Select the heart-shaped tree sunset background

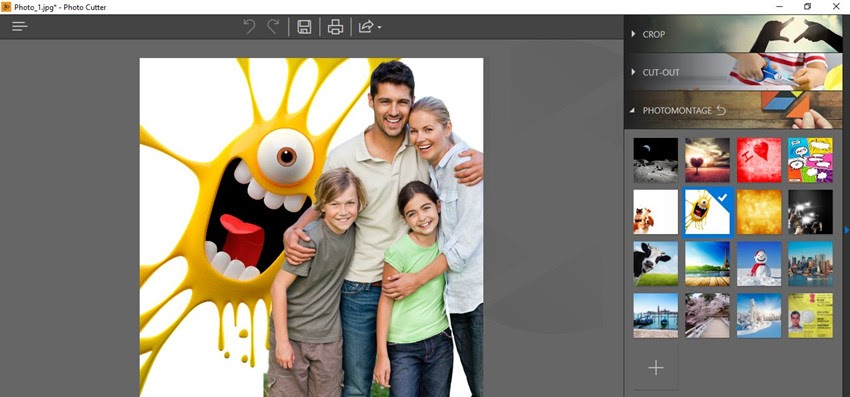click(x=707, y=160)
